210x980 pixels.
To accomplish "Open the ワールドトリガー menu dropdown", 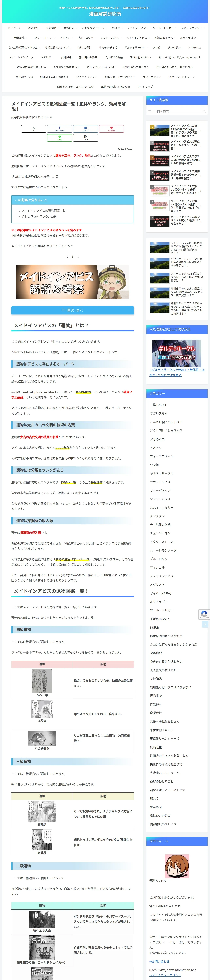I will [x=165, y=28].
